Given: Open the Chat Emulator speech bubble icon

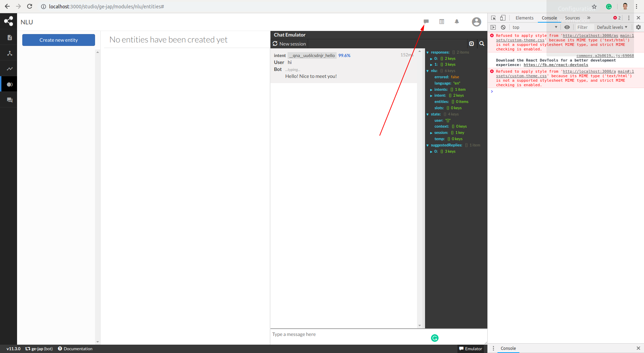Looking at the screenshot, I should tap(426, 22).
